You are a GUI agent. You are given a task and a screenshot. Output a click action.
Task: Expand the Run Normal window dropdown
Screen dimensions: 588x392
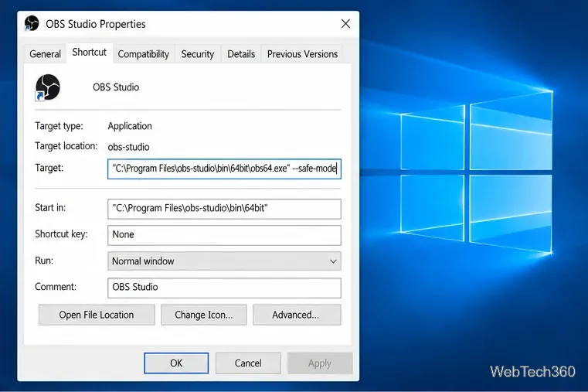click(224, 261)
